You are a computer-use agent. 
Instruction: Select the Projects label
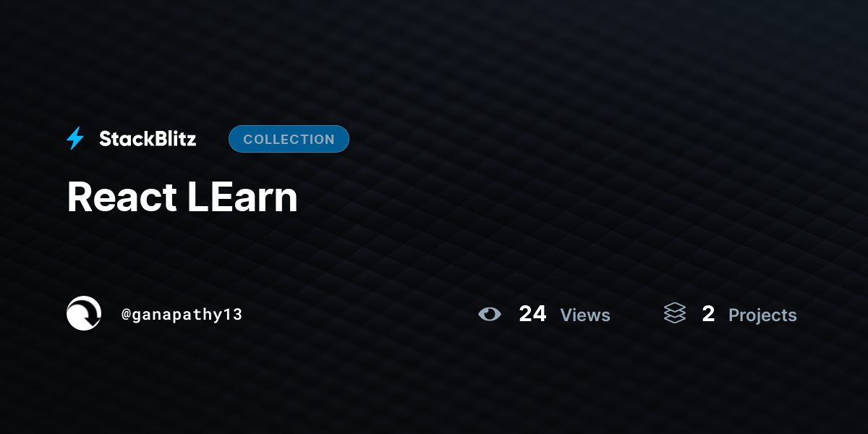coord(762,315)
